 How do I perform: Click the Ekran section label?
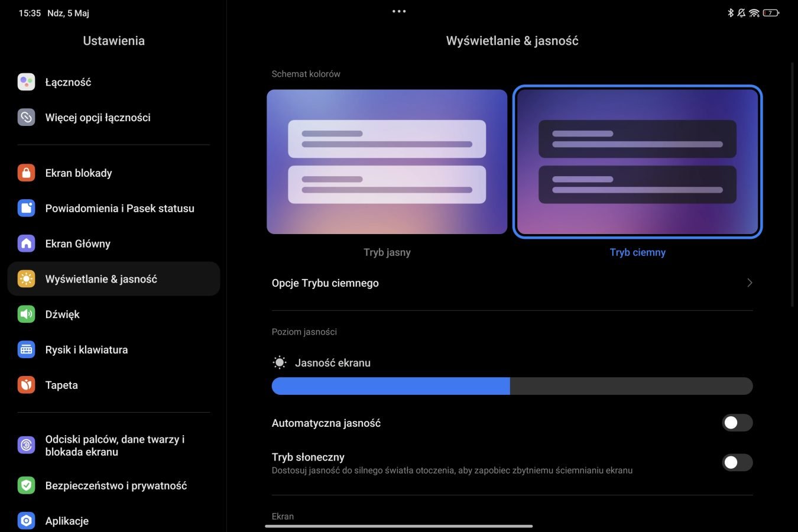coord(283,516)
